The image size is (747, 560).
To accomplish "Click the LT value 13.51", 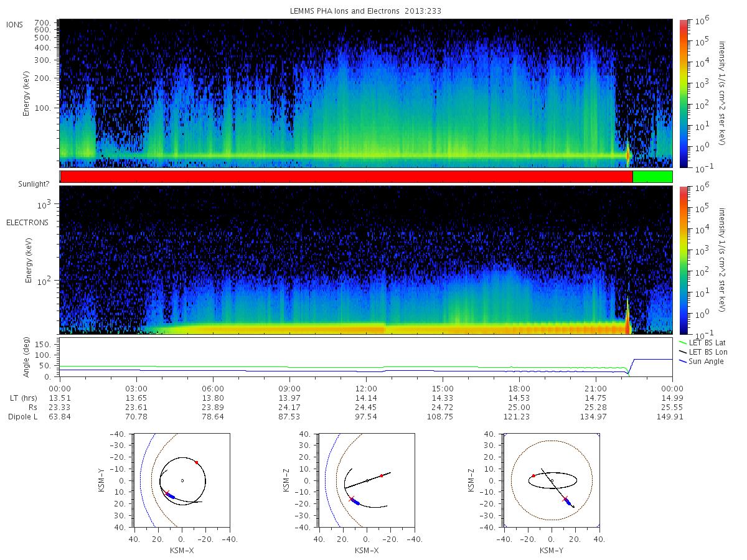I will (60, 398).
